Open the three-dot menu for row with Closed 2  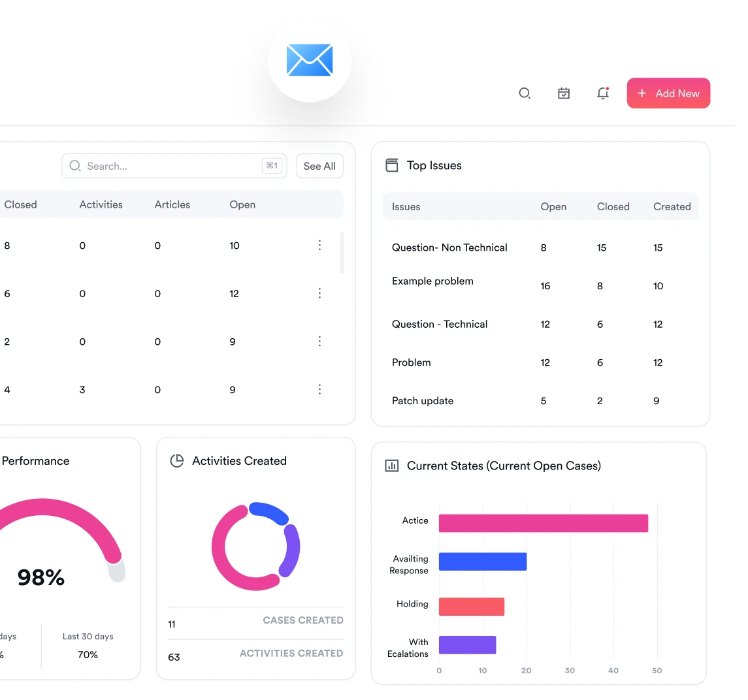319,342
